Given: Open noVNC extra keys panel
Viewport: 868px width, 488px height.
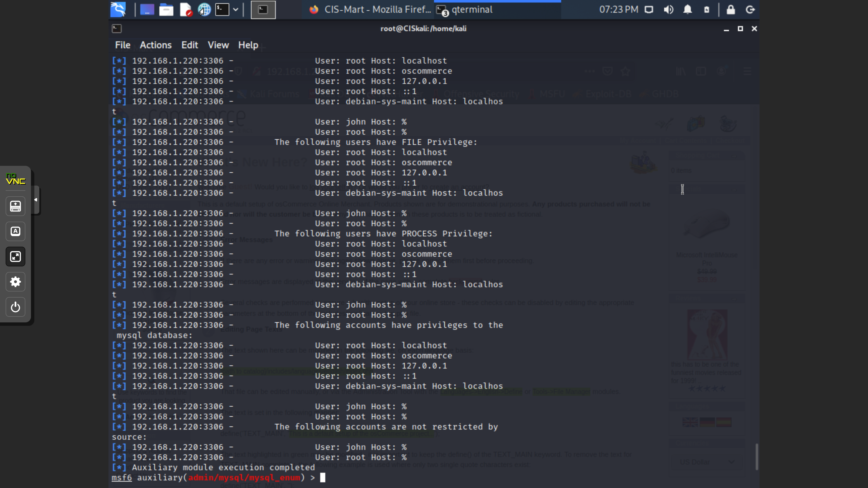Looking at the screenshot, I should [16, 231].
